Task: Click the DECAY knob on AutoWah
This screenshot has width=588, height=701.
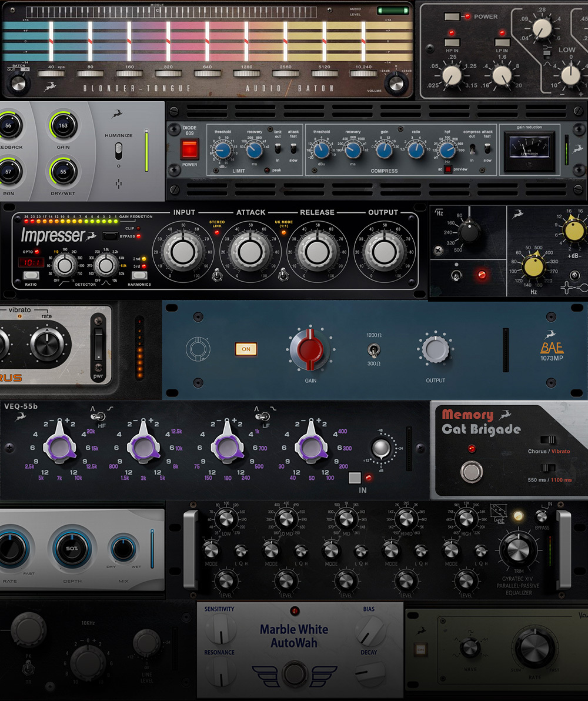Action: pos(370,672)
